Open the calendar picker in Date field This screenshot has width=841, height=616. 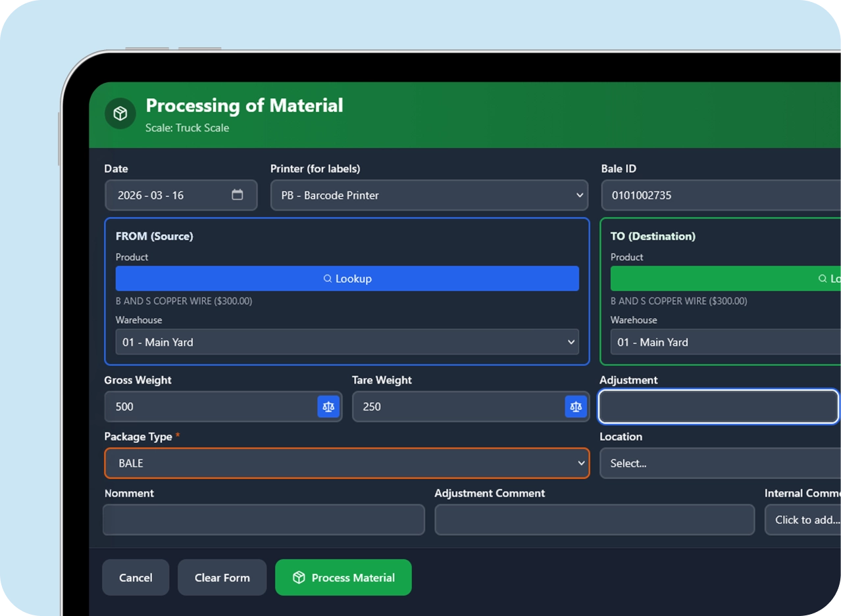pyautogui.click(x=238, y=195)
